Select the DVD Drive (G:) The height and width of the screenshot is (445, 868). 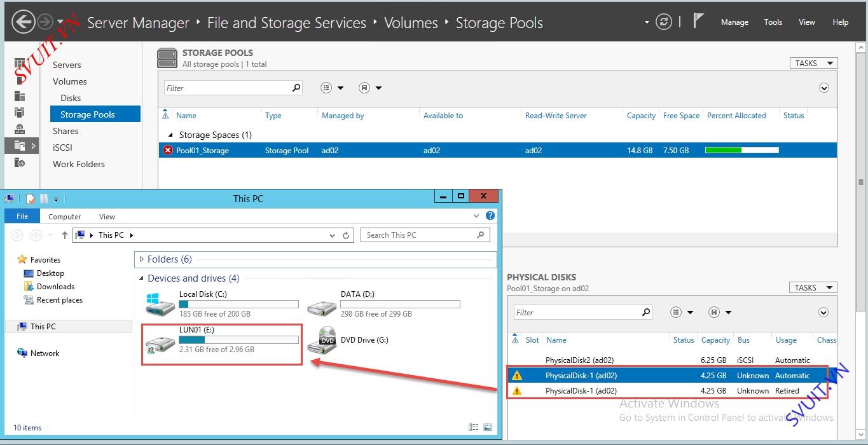click(348, 340)
